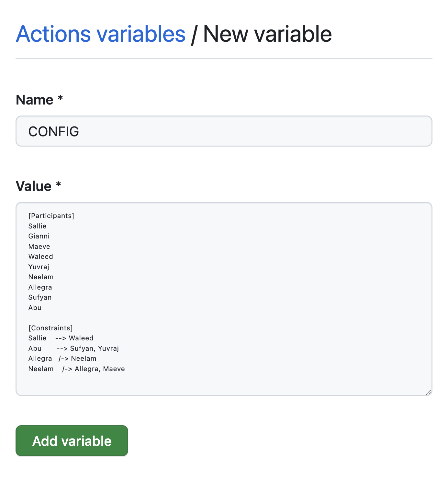Open the Actions variables breadcrumb link

click(101, 34)
